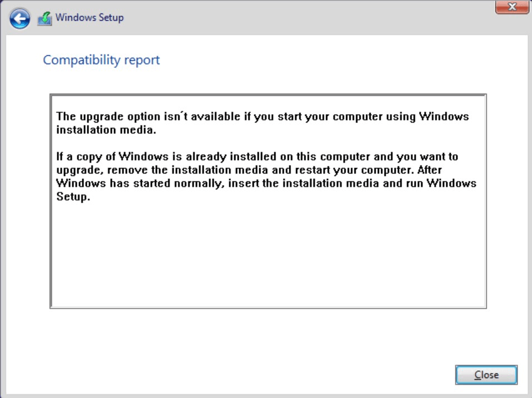Click the line starting "If a copy of Windows"
This screenshot has width=532, height=398.
pos(257,157)
